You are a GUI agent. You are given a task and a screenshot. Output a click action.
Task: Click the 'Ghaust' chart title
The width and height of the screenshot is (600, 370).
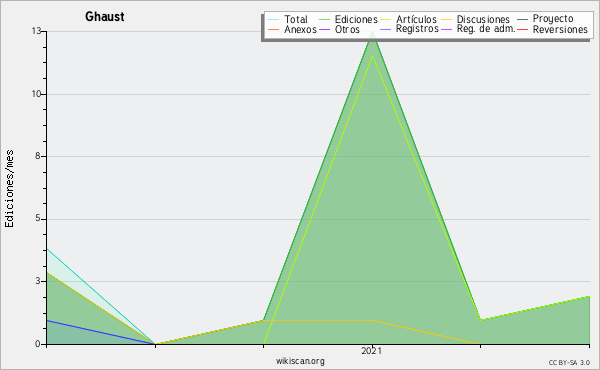(x=104, y=16)
